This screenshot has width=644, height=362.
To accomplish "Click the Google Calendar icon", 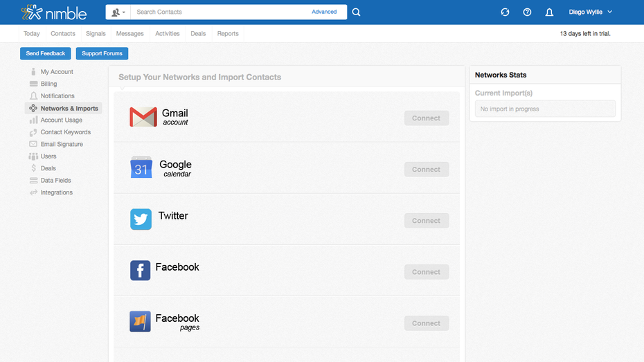I will tap(141, 168).
